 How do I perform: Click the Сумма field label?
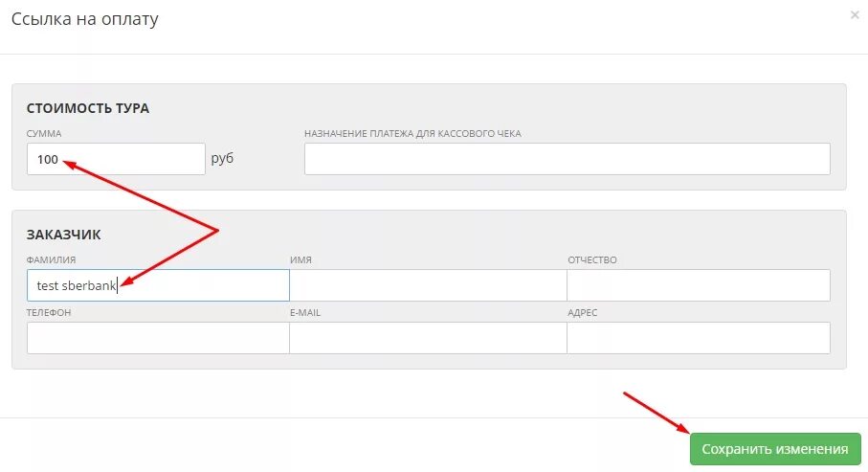44,133
